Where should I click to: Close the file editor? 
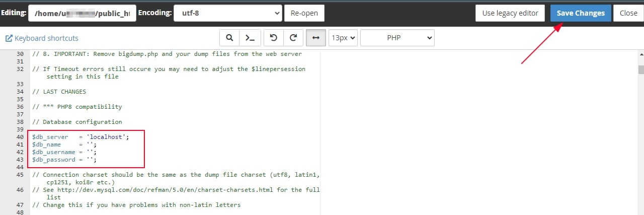click(x=628, y=13)
